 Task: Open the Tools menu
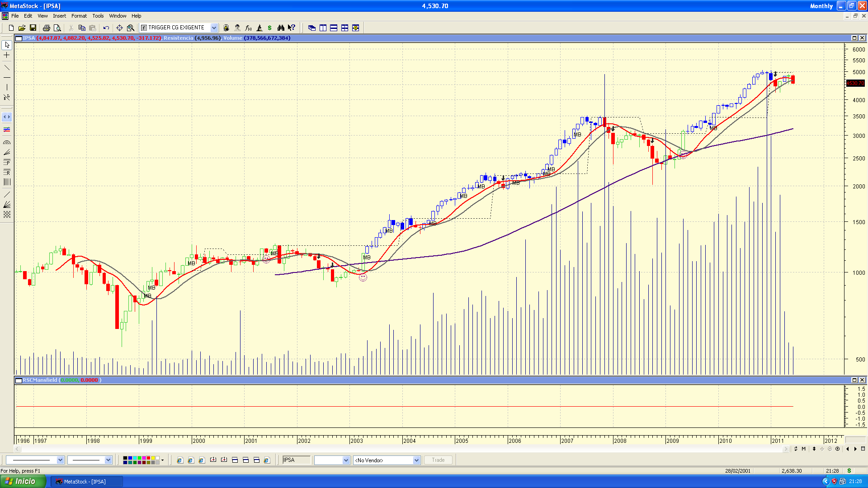[x=98, y=16]
